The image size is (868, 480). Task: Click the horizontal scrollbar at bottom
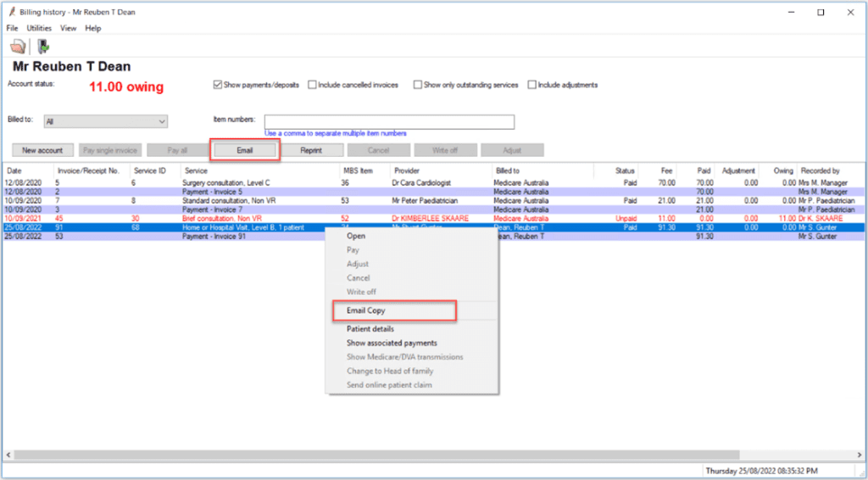click(x=424, y=455)
